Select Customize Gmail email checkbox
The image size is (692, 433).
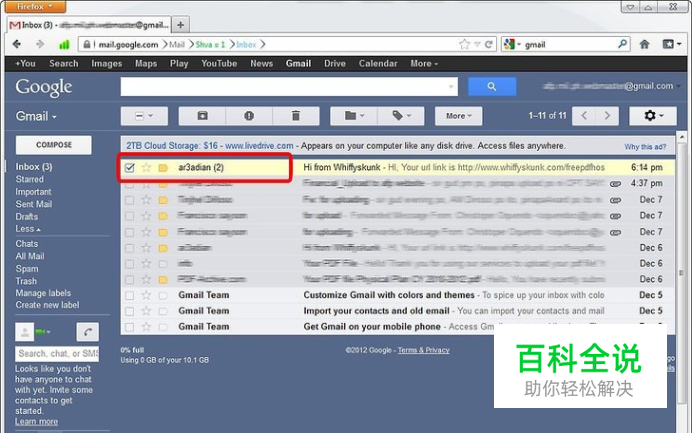(x=129, y=295)
